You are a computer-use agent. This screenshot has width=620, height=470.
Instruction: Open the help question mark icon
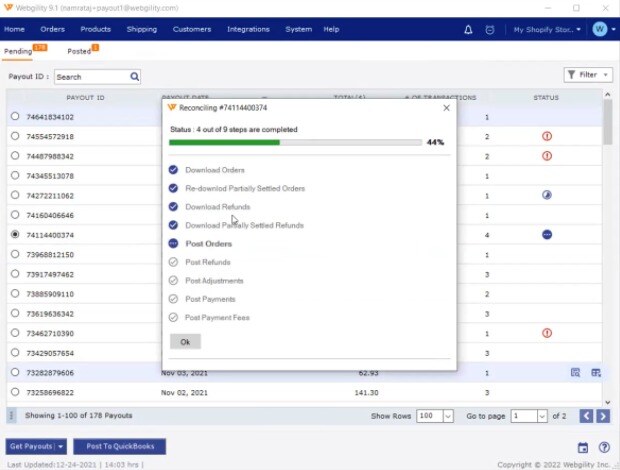604,447
